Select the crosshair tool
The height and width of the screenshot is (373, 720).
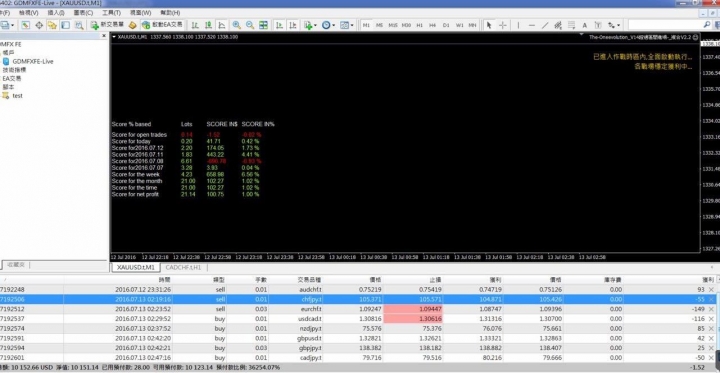coord(503,25)
